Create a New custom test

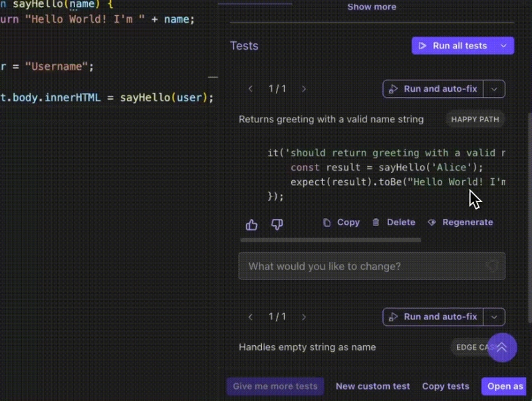tap(373, 386)
